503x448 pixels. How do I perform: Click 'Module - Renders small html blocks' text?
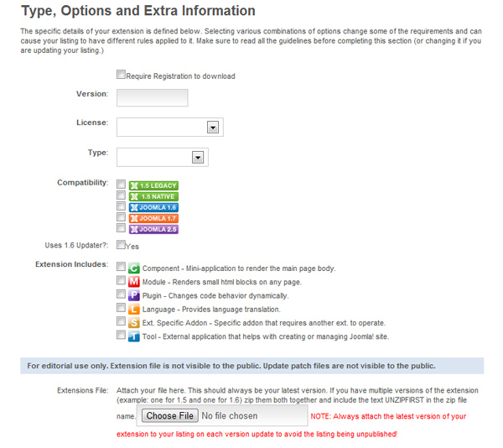coord(222,282)
